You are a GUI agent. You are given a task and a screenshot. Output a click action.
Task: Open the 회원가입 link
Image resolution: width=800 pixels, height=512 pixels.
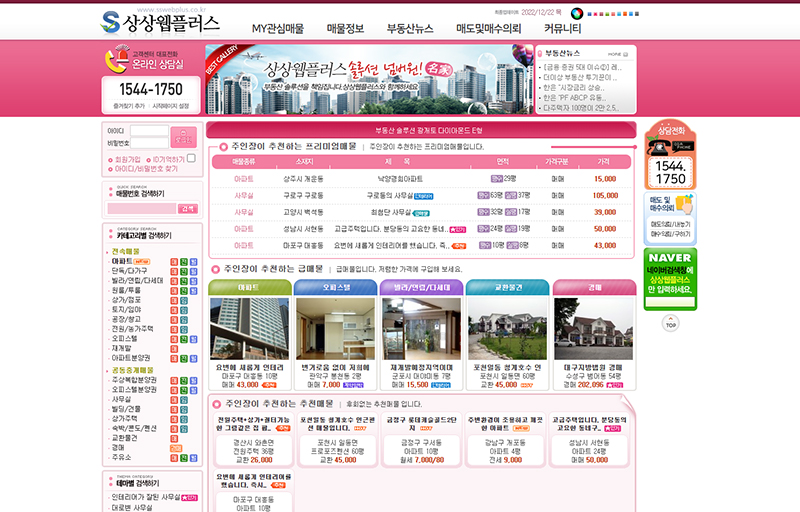(127, 160)
